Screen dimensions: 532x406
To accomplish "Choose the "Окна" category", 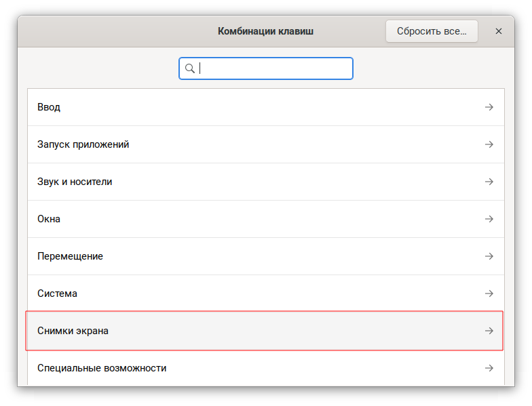I will pos(265,219).
